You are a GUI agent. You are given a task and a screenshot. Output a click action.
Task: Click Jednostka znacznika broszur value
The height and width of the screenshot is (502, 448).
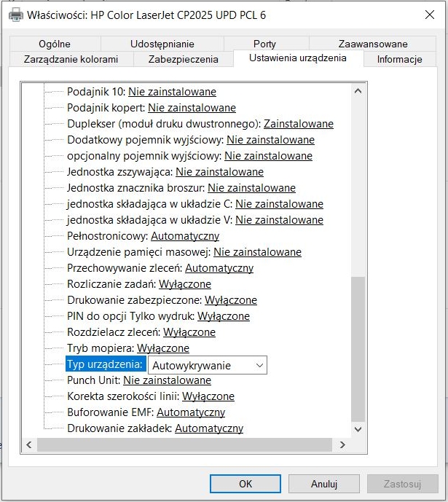coord(251,188)
